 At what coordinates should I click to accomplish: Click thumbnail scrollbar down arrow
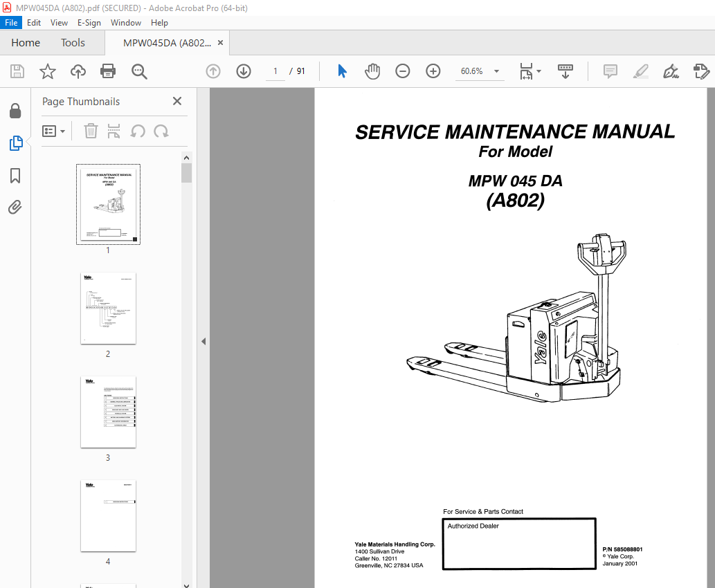pyautogui.click(x=186, y=585)
